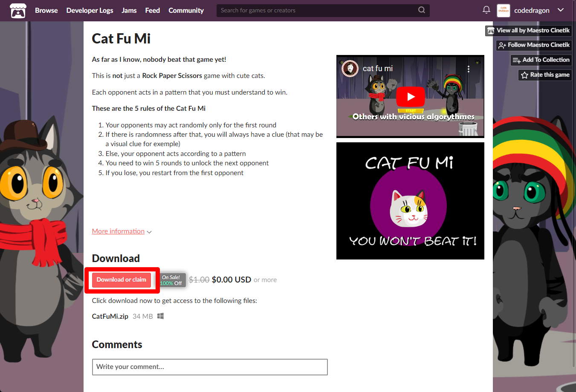Play the cat fu mi video
Viewport: 576px width, 392px height.
[x=411, y=97]
